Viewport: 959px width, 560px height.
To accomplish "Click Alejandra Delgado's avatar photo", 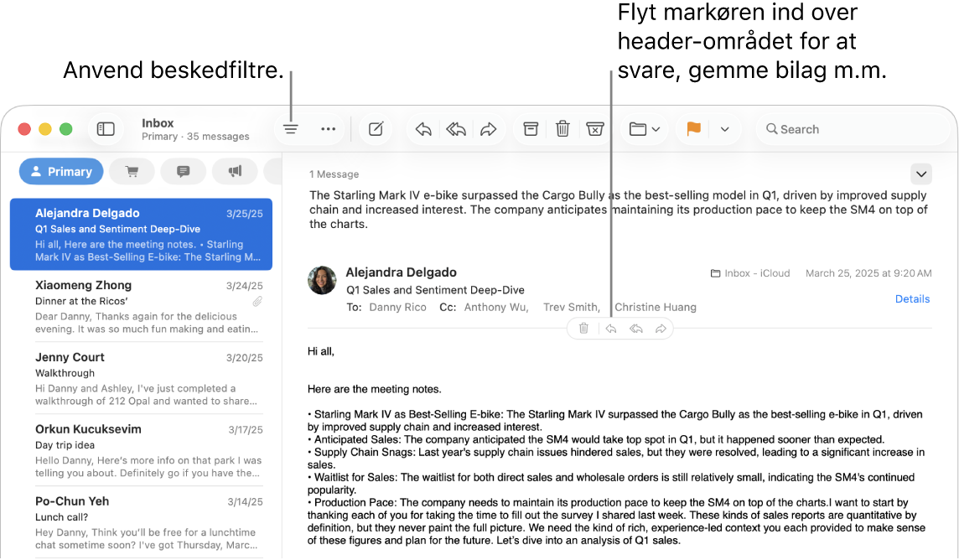I will click(322, 281).
